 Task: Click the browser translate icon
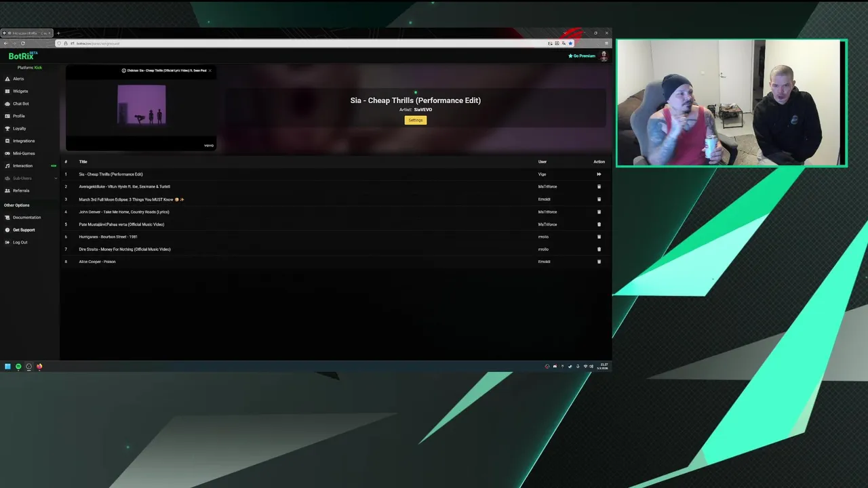(564, 43)
